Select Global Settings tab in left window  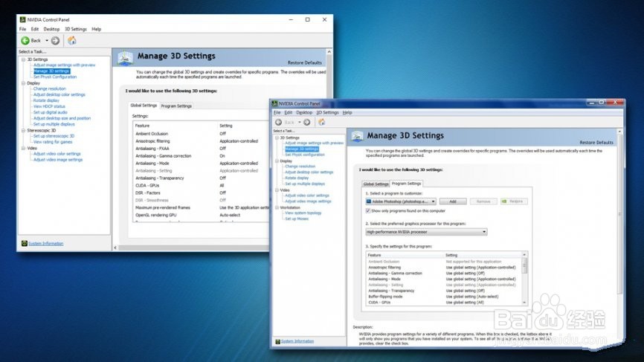144,106
